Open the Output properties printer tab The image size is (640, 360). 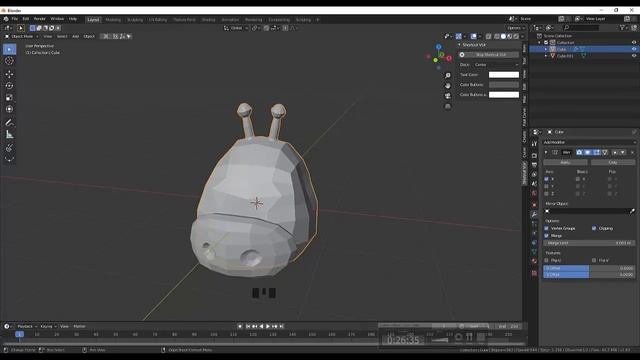point(534,165)
